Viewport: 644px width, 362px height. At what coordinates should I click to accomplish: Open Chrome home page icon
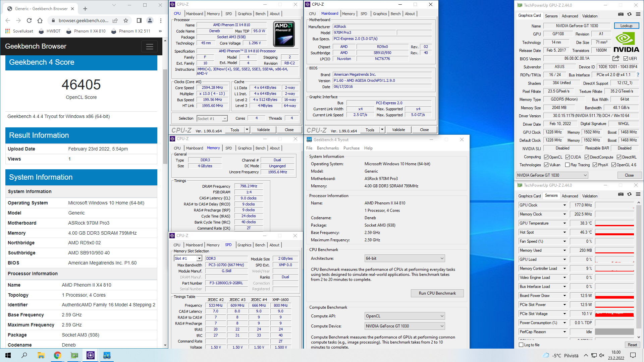pyautogui.click(x=40, y=20)
